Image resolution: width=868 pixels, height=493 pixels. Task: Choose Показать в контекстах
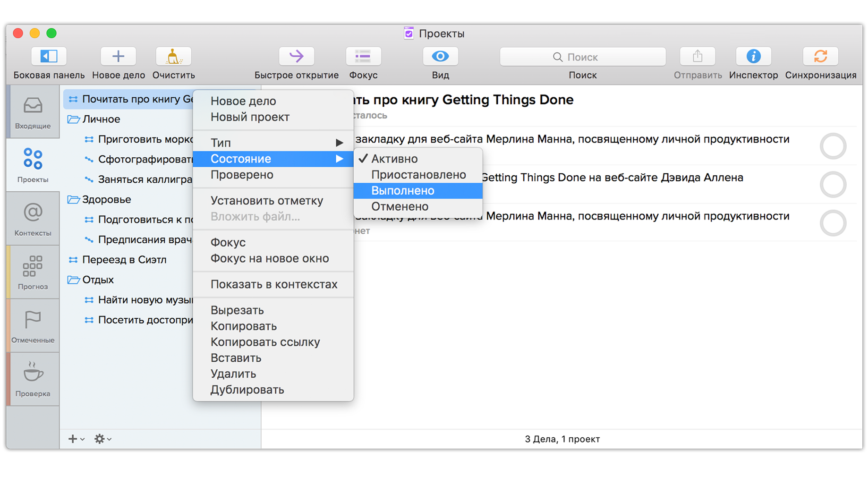[x=273, y=284]
